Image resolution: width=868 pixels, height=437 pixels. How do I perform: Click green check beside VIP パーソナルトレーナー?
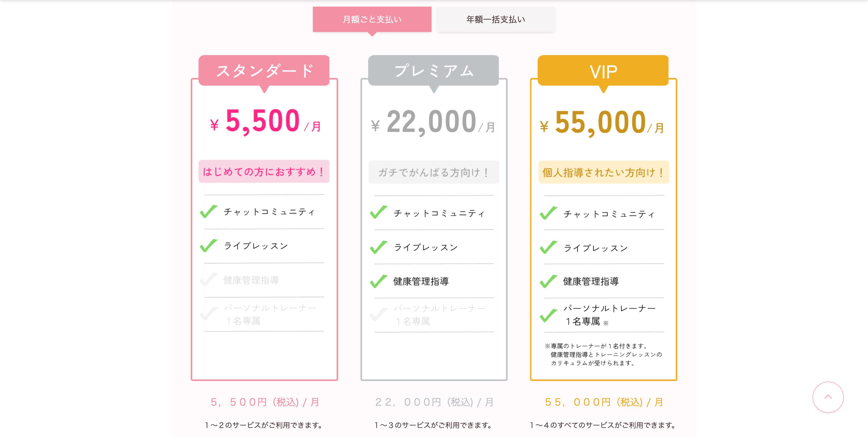[548, 315]
